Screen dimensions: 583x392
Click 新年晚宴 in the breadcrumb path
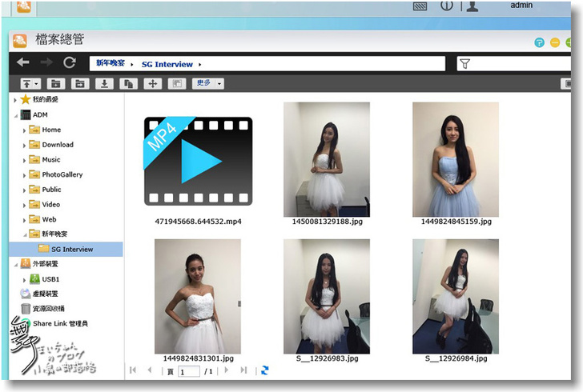click(110, 64)
